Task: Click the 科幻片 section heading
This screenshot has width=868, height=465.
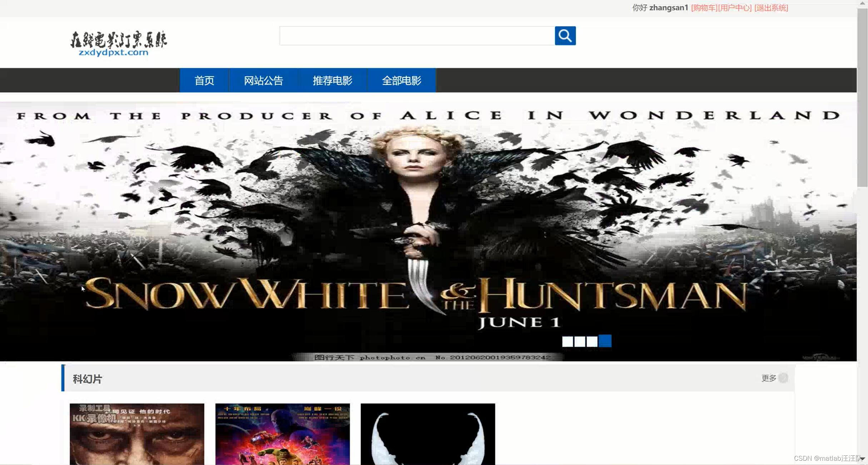Action: 88,379
